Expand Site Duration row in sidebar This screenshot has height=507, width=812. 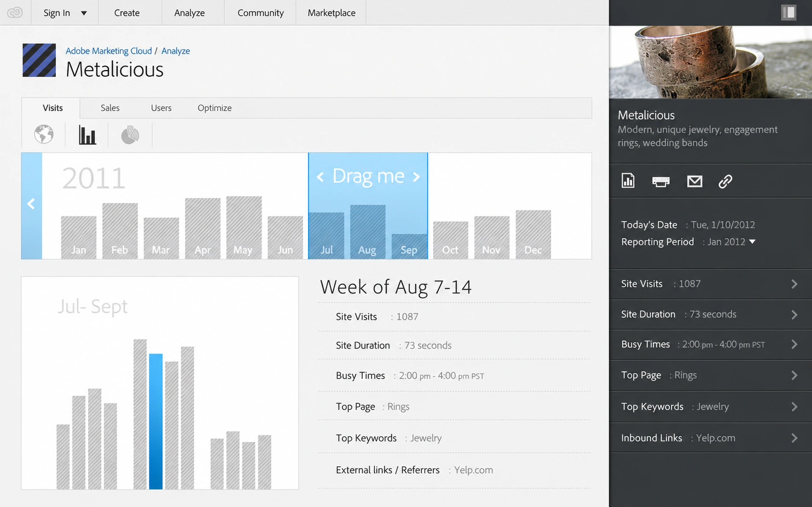pos(710,314)
